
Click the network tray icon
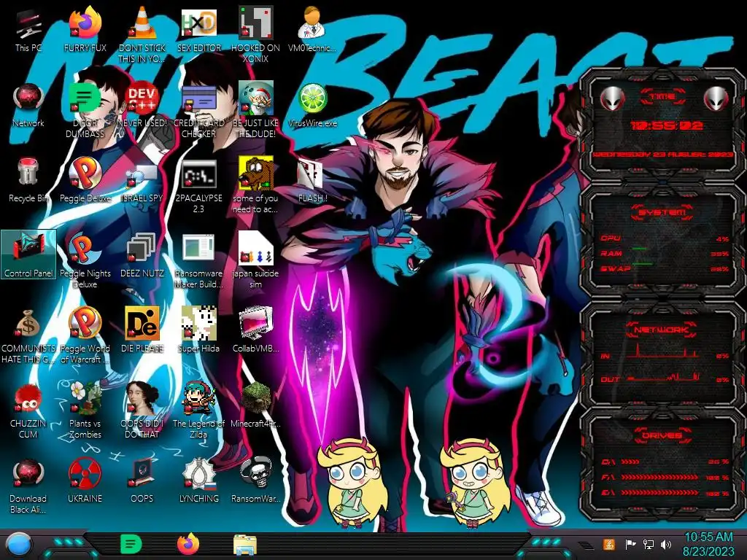coord(649,544)
